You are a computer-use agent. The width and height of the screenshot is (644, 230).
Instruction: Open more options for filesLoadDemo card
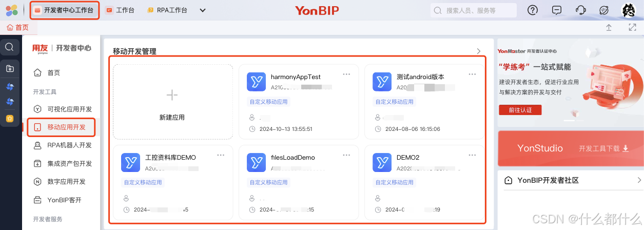346,155
